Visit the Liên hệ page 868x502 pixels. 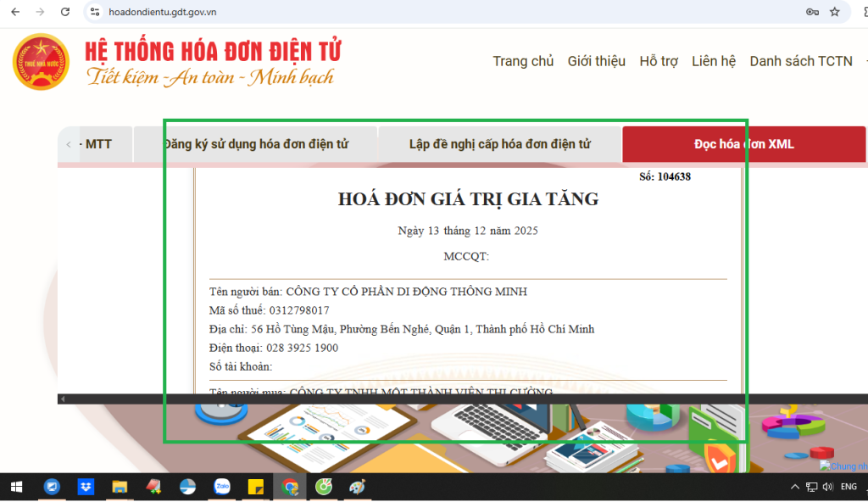[x=714, y=61]
